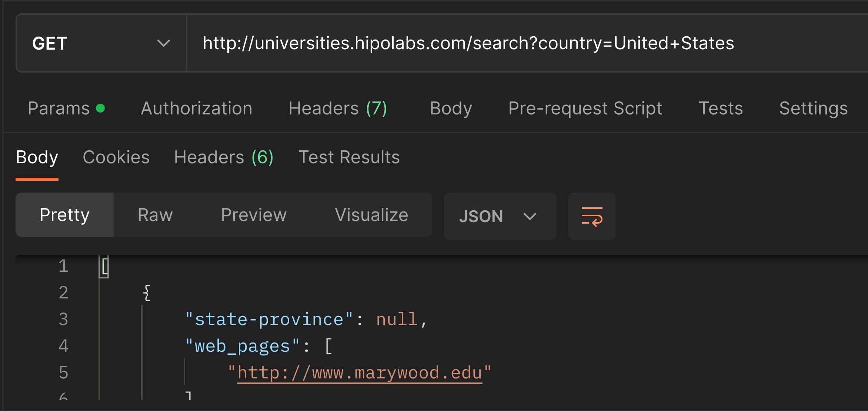Viewport: 868px width, 411px height.
Task: Open the request Settings tab
Action: click(813, 108)
